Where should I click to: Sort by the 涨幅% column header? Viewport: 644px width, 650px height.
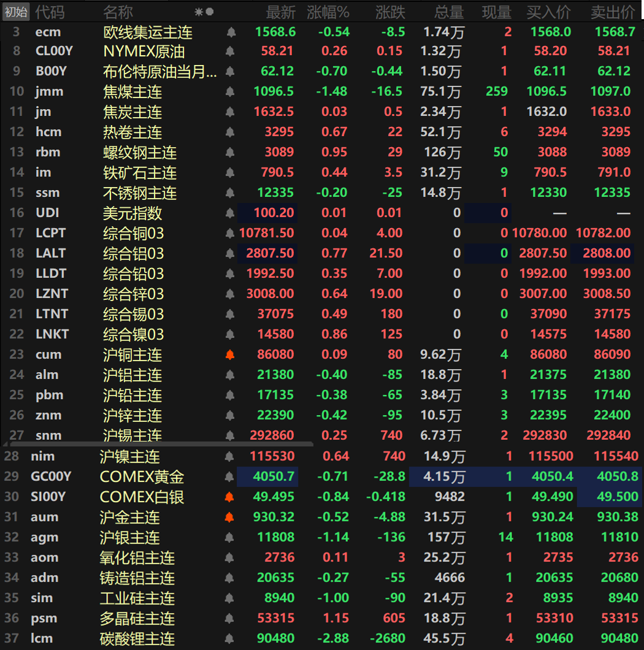click(x=328, y=12)
